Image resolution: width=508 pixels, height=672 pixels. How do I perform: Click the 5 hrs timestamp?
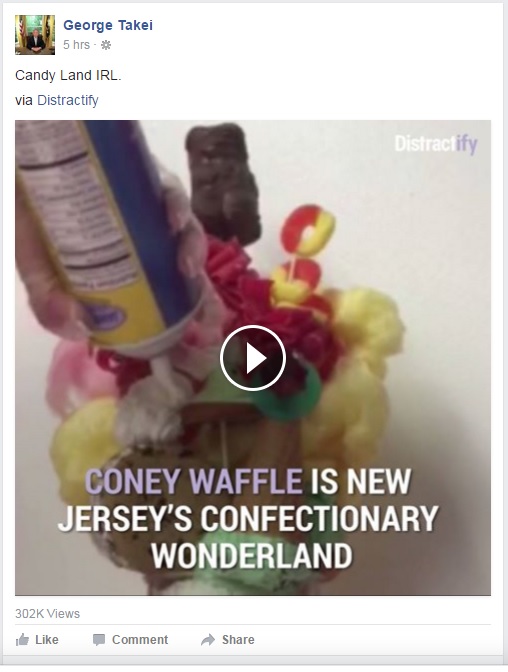coord(76,45)
